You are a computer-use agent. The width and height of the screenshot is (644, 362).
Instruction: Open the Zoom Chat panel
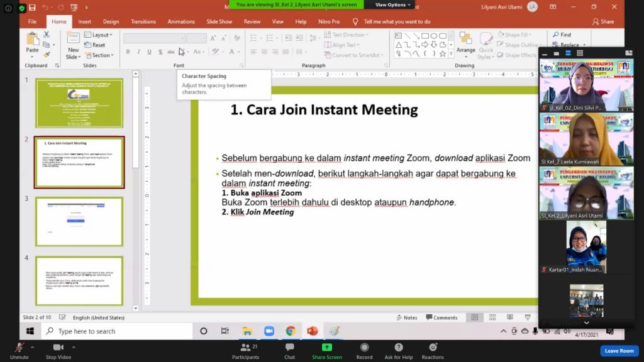[289, 348]
